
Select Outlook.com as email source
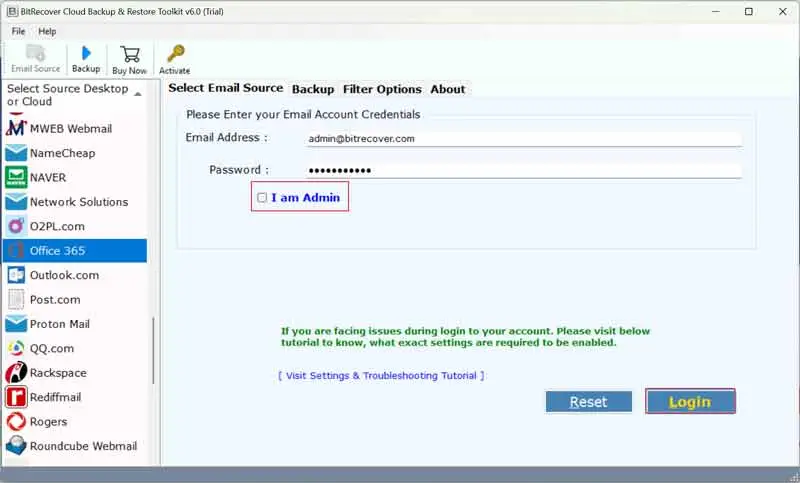64,275
